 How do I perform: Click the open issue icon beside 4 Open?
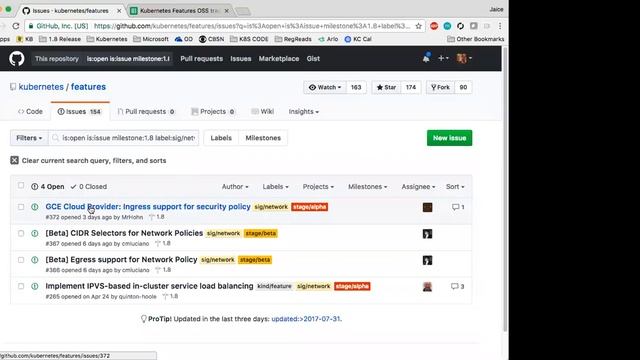tap(35, 187)
